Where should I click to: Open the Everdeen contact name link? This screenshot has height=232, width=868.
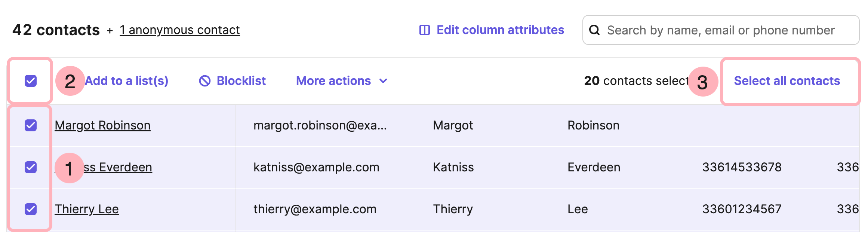pos(120,167)
